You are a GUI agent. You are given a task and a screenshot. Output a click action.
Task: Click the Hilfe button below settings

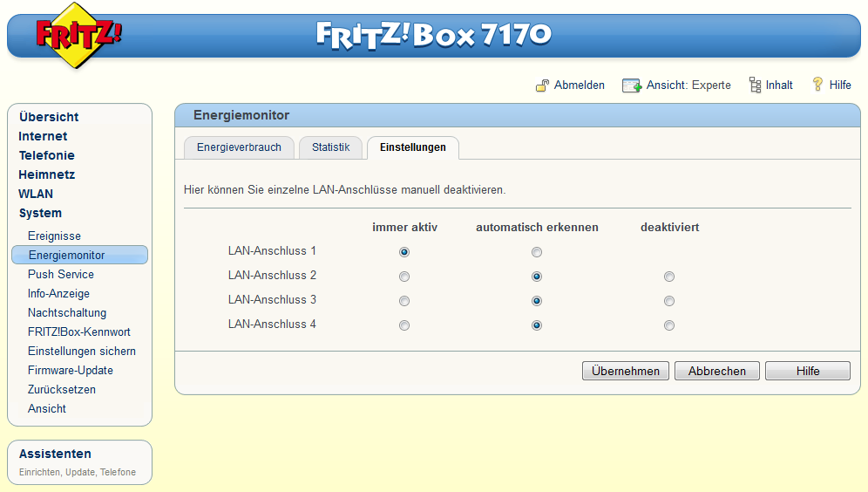[x=808, y=371]
